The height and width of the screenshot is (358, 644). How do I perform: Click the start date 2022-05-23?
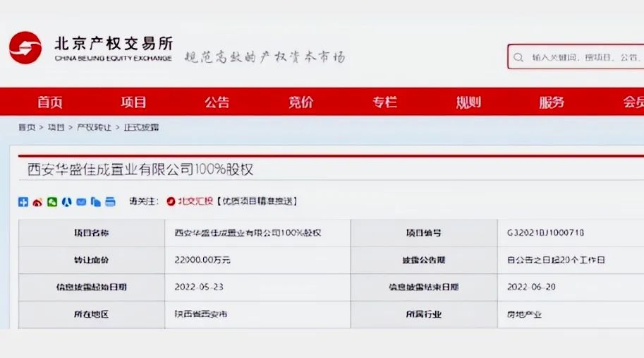tap(199, 287)
